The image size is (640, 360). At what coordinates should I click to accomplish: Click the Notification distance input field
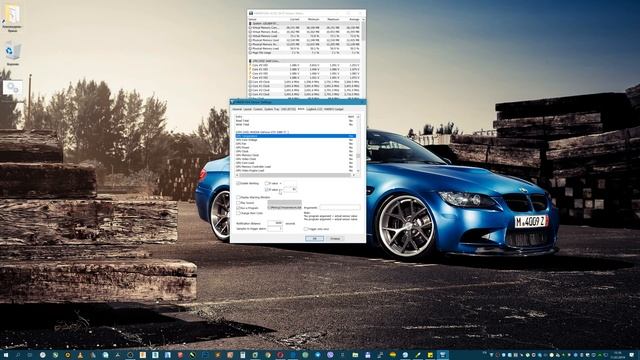pyautogui.click(x=275, y=223)
